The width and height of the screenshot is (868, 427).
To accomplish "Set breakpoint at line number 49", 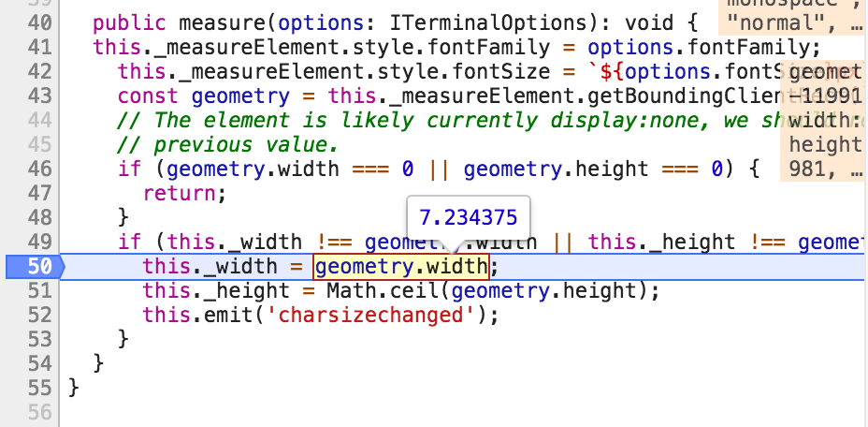I will 38,243.
